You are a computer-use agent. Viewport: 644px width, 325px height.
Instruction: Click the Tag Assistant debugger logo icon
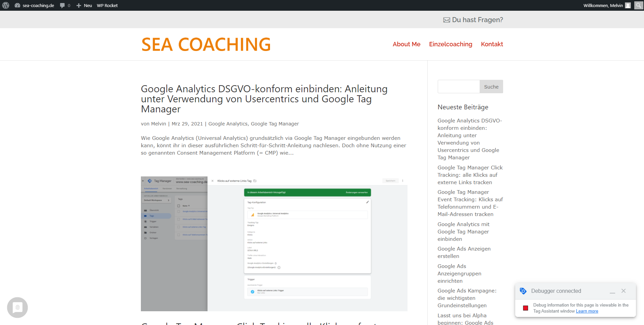pyautogui.click(x=523, y=291)
